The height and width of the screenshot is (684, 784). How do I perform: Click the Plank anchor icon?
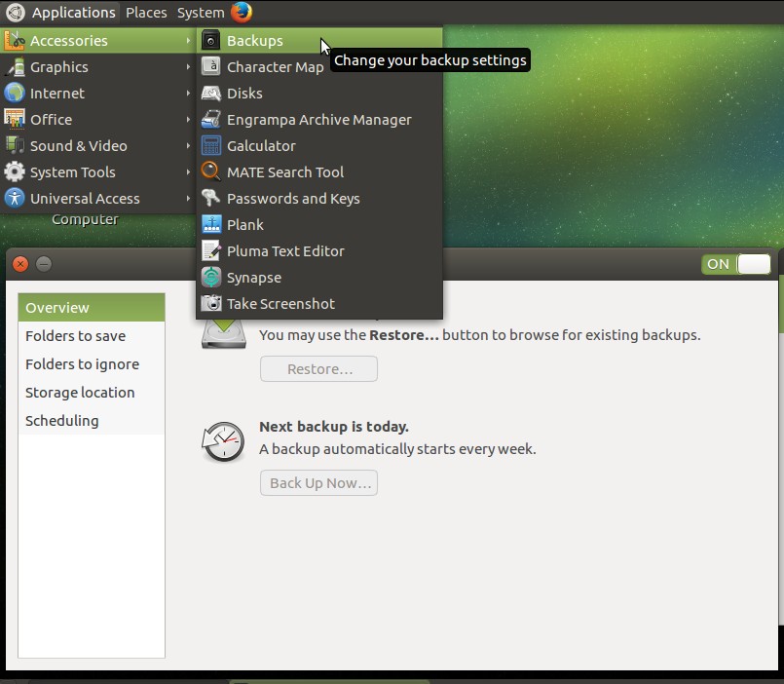[211, 224]
